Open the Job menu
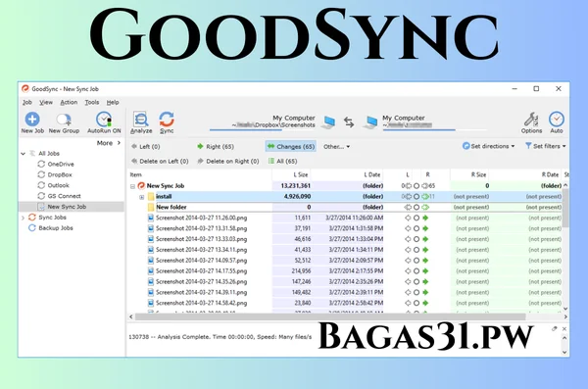588x389 pixels. (27, 102)
